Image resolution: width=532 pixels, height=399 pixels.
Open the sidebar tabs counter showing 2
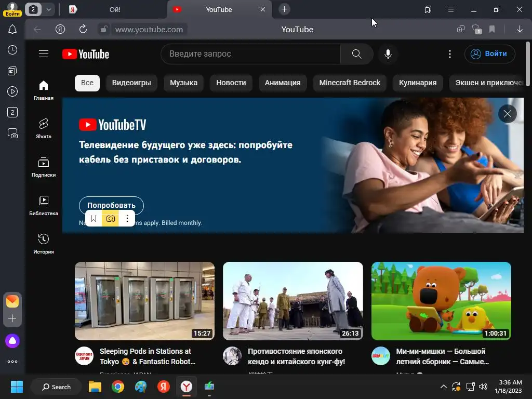[x=12, y=112]
